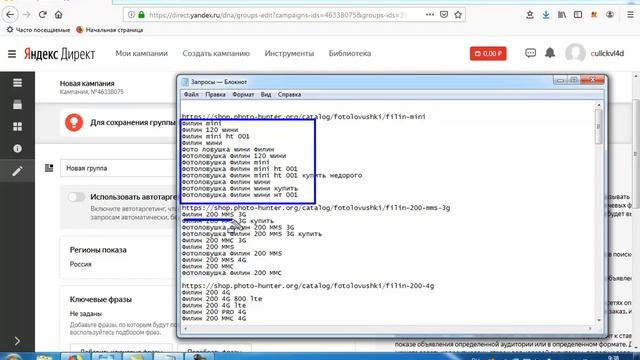Open Notepad 'Правка' menu
The height and width of the screenshot is (360, 640).
[216, 95]
